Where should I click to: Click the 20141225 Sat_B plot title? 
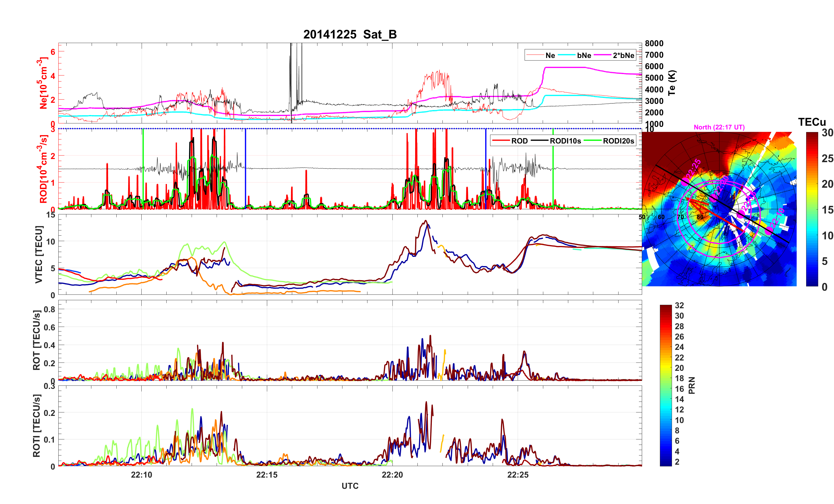(x=350, y=34)
